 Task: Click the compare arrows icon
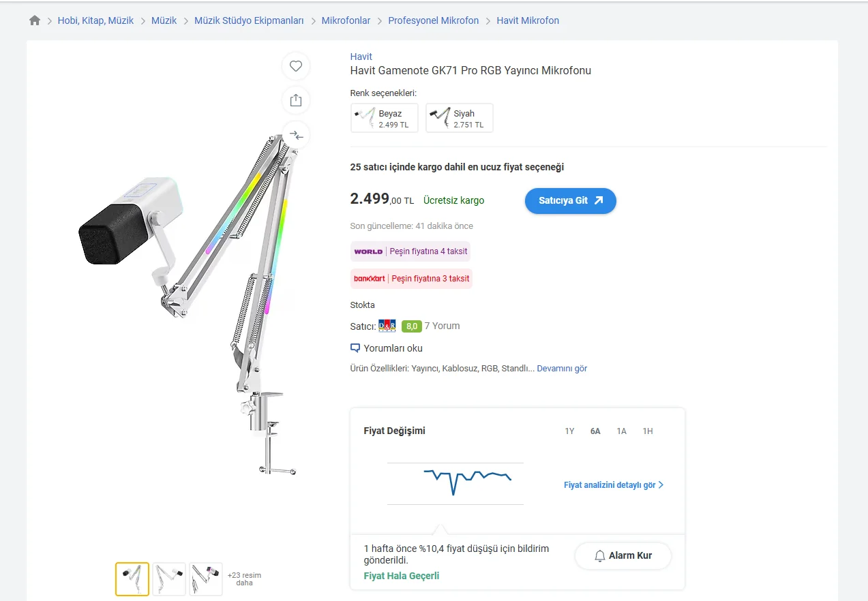(296, 135)
